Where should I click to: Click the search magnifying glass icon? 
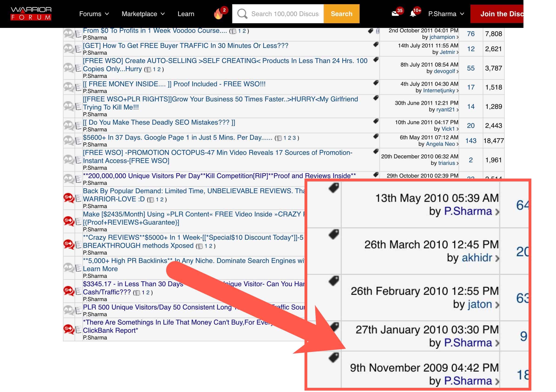pos(242,14)
